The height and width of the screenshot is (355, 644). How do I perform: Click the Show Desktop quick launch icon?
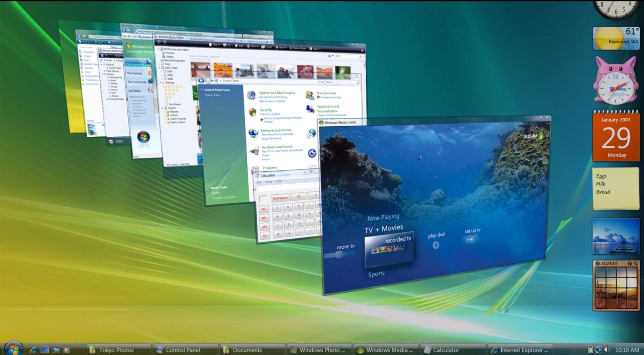coord(45,350)
